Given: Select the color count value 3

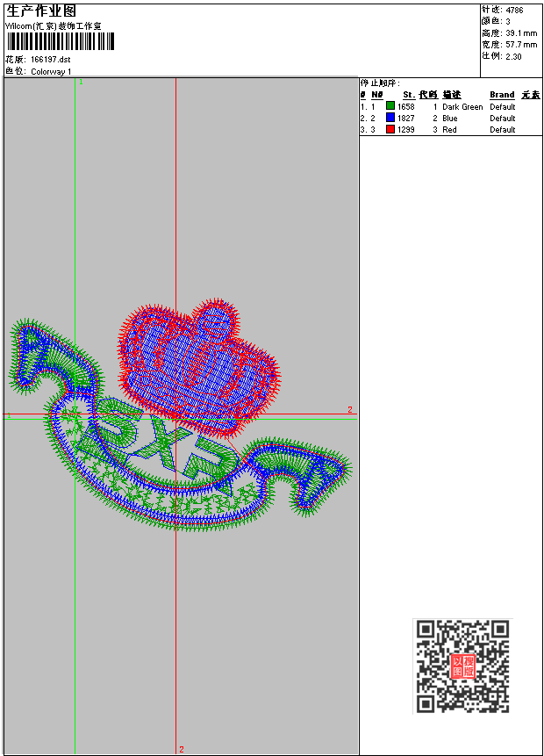Looking at the screenshot, I should coord(508,21).
